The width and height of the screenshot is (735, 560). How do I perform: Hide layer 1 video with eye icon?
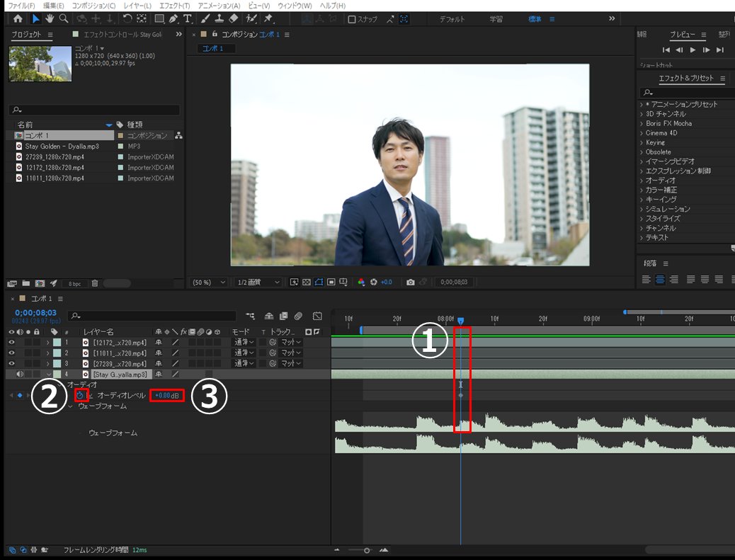(11, 343)
